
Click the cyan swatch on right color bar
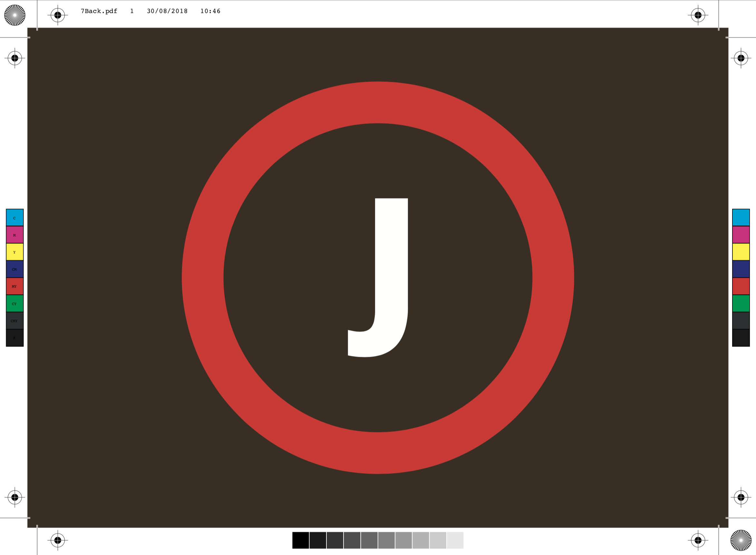click(741, 217)
